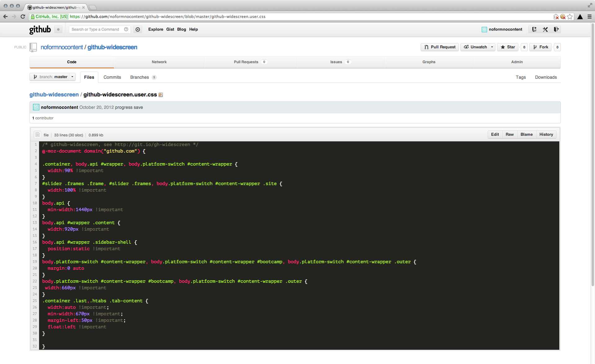Reload the page
Viewport: 595px width, 364px height.
tap(23, 16)
